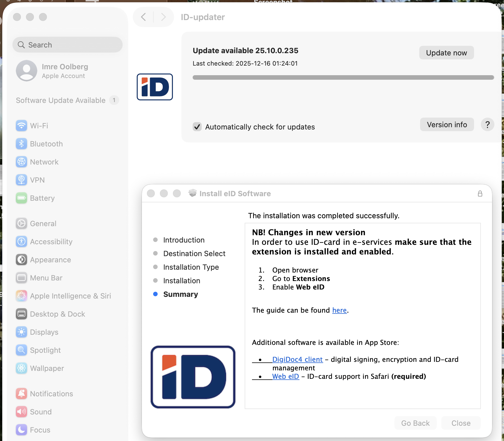504x441 pixels.
Task: Open the Notifications icon
Action: coord(21,394)
